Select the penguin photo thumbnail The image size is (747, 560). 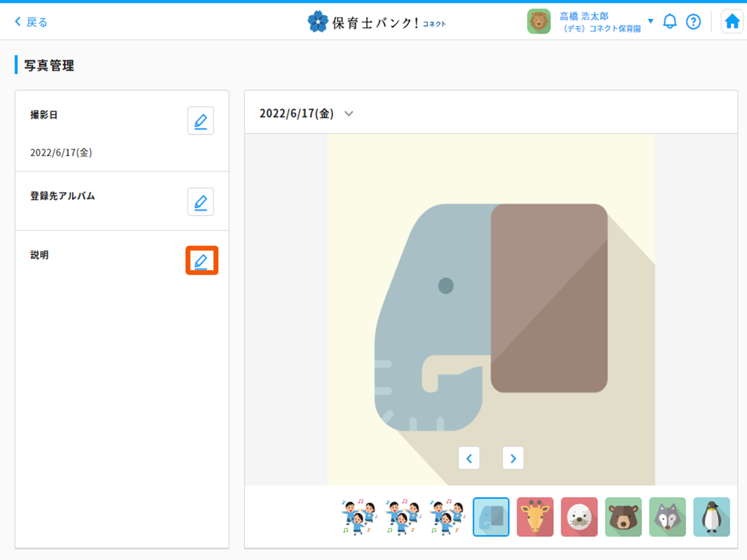[x=711, y=517]
